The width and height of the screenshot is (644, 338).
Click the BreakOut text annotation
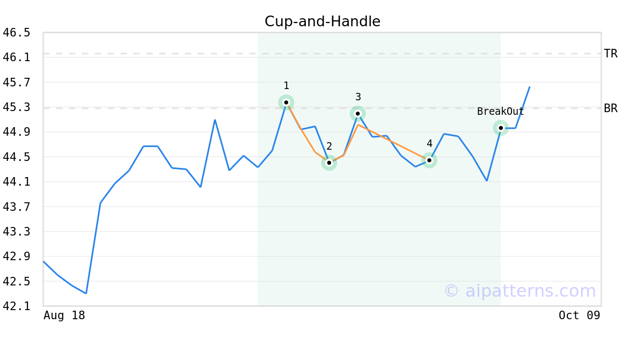pos(500,112)
